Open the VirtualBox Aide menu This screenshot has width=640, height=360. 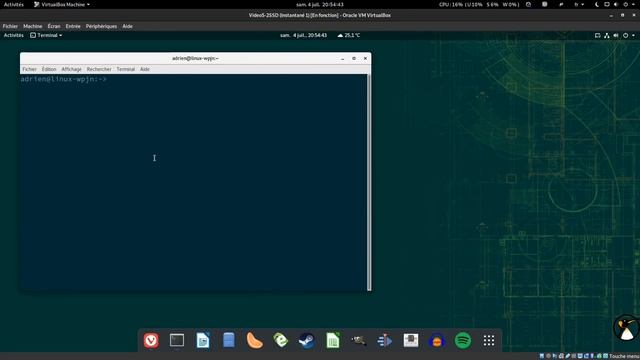tap(127, 26)
